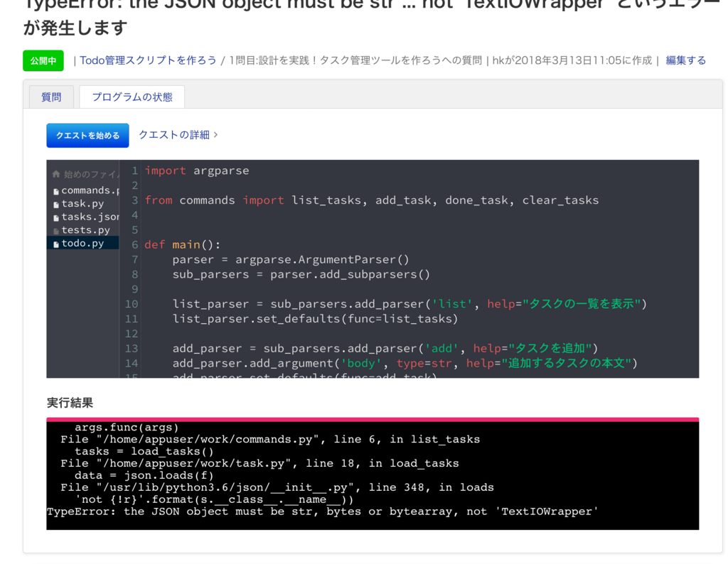The image size is (728, 564).
Task: Click the 'sub_parsers = parser.add_subparsers()' line
Action: 301,275
